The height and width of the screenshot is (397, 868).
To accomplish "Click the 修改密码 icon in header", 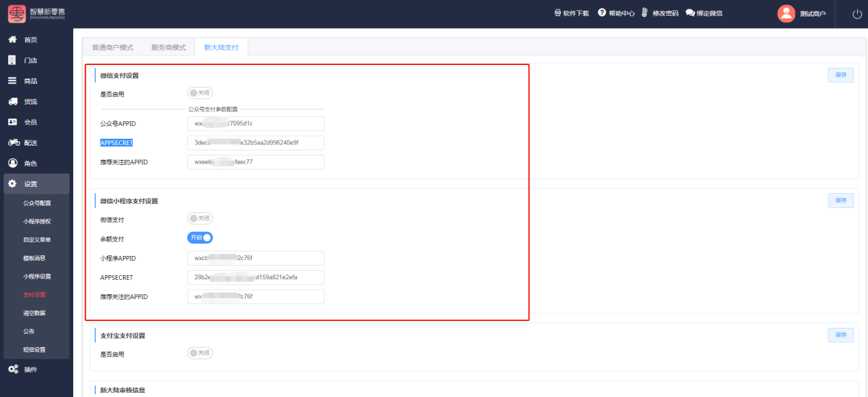I will [x=645, y=13].
